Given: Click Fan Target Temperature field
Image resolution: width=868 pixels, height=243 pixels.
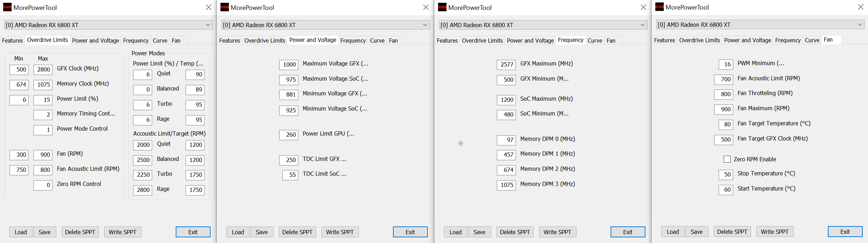Looking at the screenshot, I should point(726,125).
